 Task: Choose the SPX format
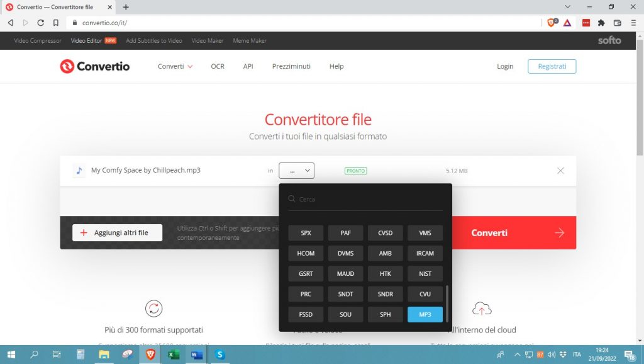click(x=306, y=233)
